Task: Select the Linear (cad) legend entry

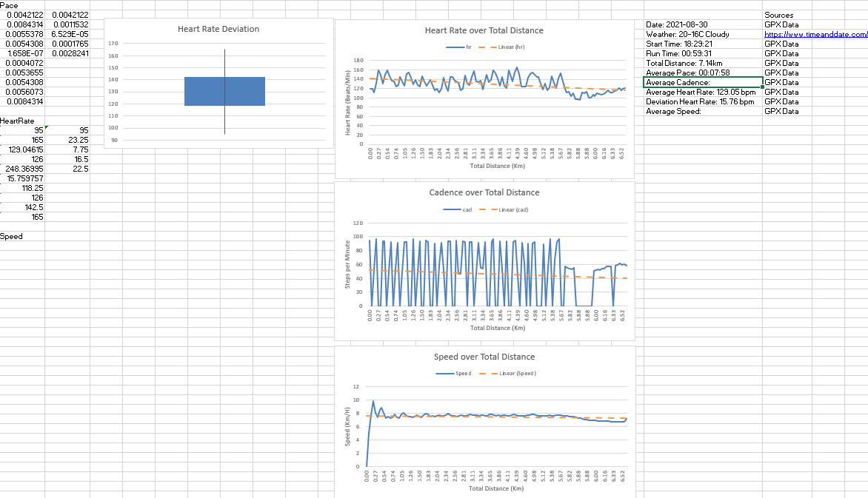Action: coord(504,209)
